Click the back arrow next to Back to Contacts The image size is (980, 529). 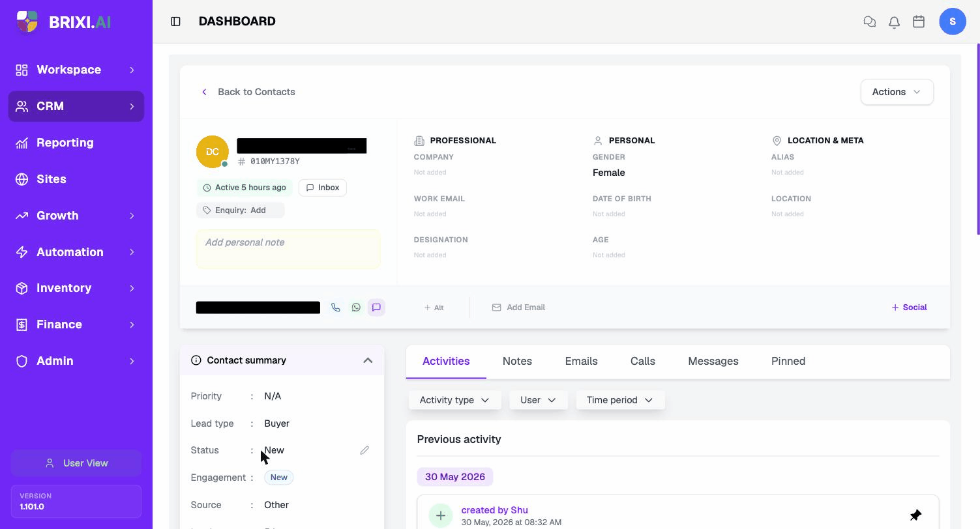pyautogui.click(x=204, y=92)
